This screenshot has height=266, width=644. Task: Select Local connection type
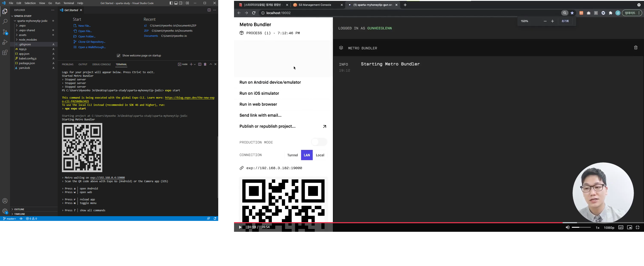320,155
